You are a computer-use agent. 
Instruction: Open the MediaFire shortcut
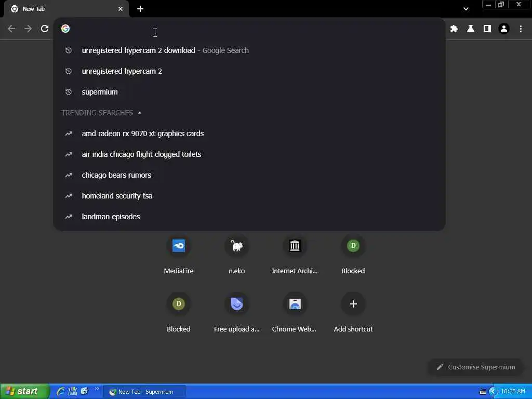(179, 255)
